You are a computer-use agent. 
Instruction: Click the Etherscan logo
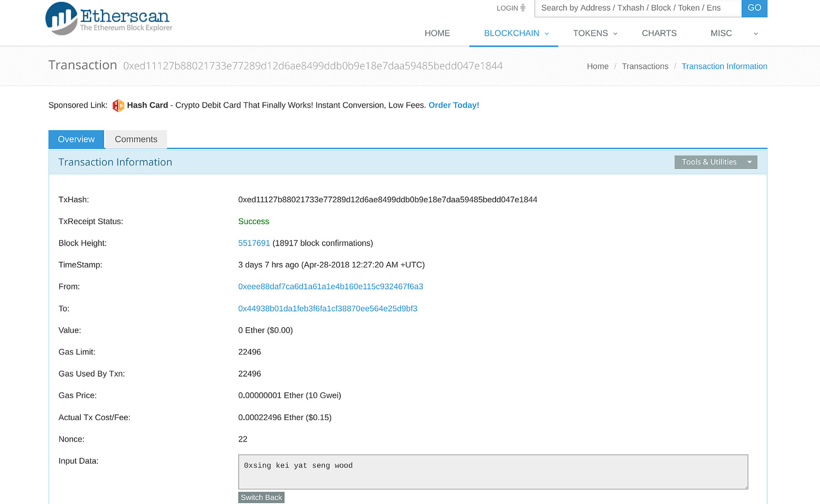pyautogui.click(x=109, y=18)
